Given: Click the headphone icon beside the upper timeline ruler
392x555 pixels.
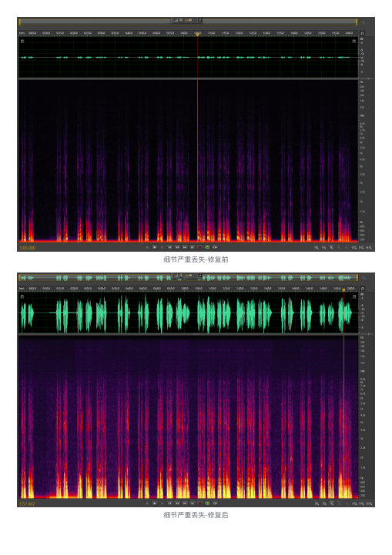Looking at the screenshot, I should click(362, 33).
